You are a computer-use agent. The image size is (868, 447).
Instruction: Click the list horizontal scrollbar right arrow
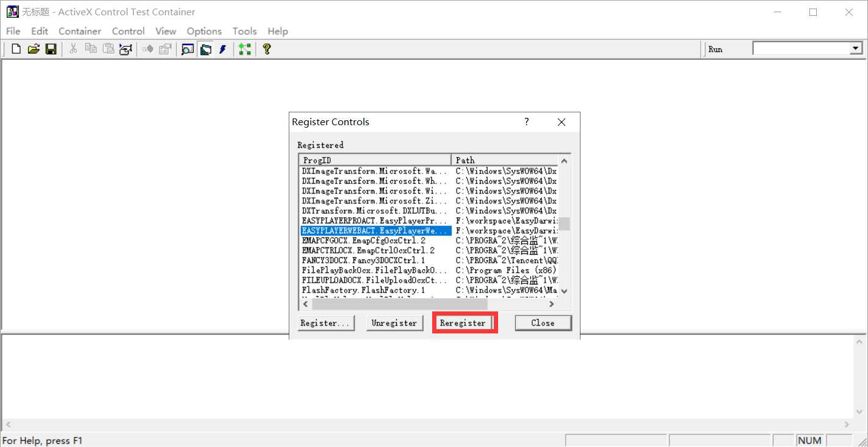point(551,303)
